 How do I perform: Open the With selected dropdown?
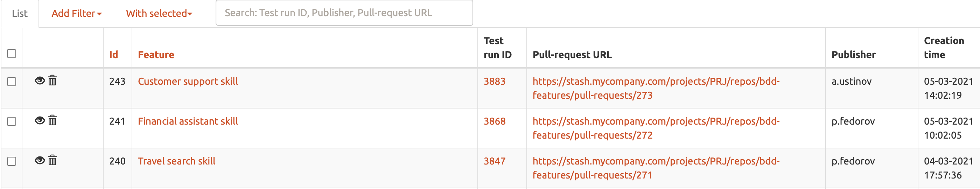[159, 13]
